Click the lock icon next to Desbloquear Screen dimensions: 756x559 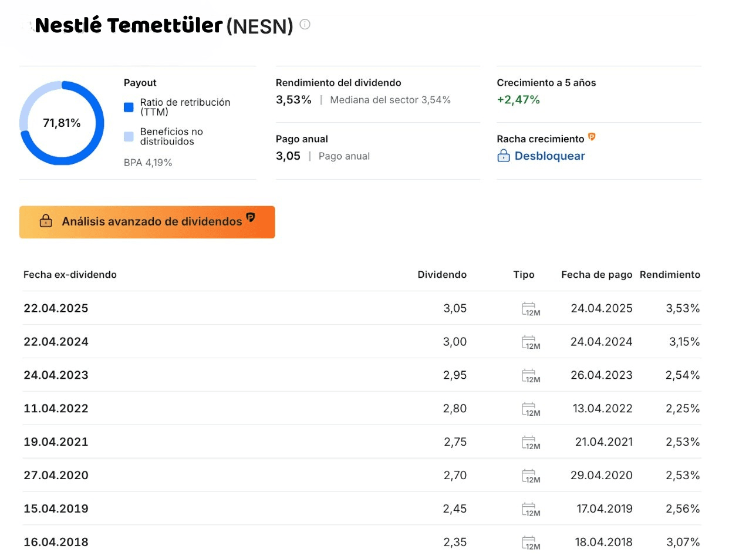pyautogui.click(x=504, y=156)
